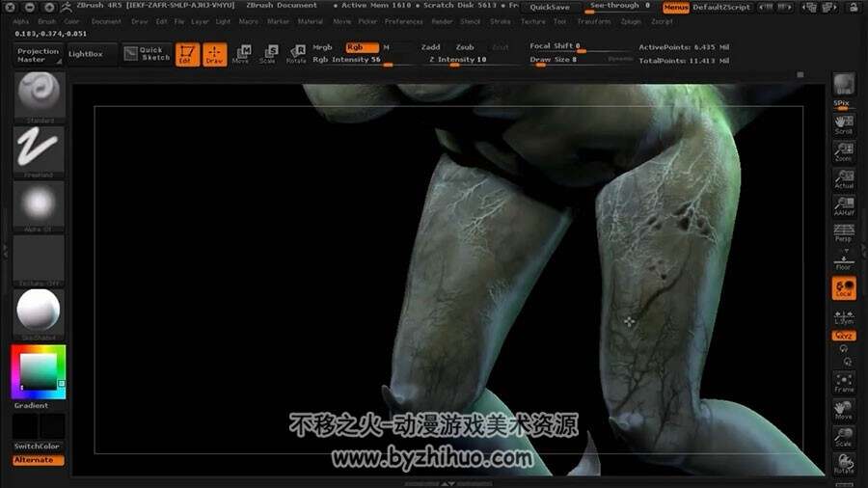Select the secondary color swatch

[25, 426]
